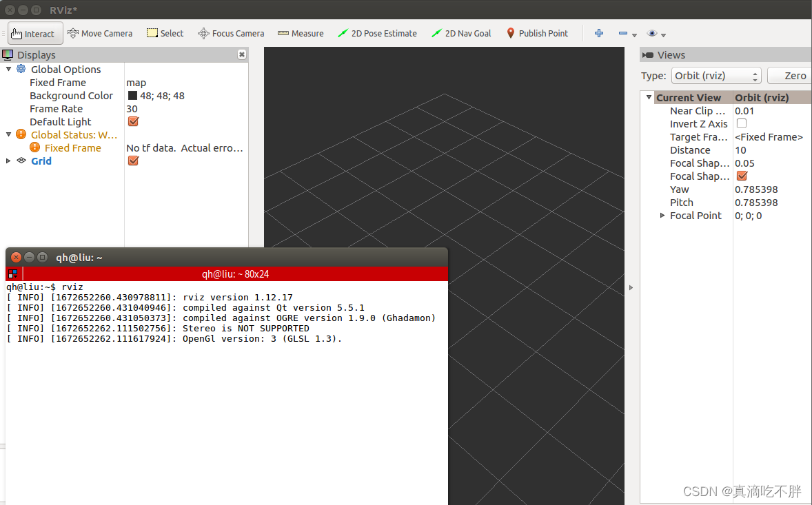Click the Views panel collapse arrow handle
Image resolution: width=812 pixels, height=505 pixels.
tap(631, 287)
